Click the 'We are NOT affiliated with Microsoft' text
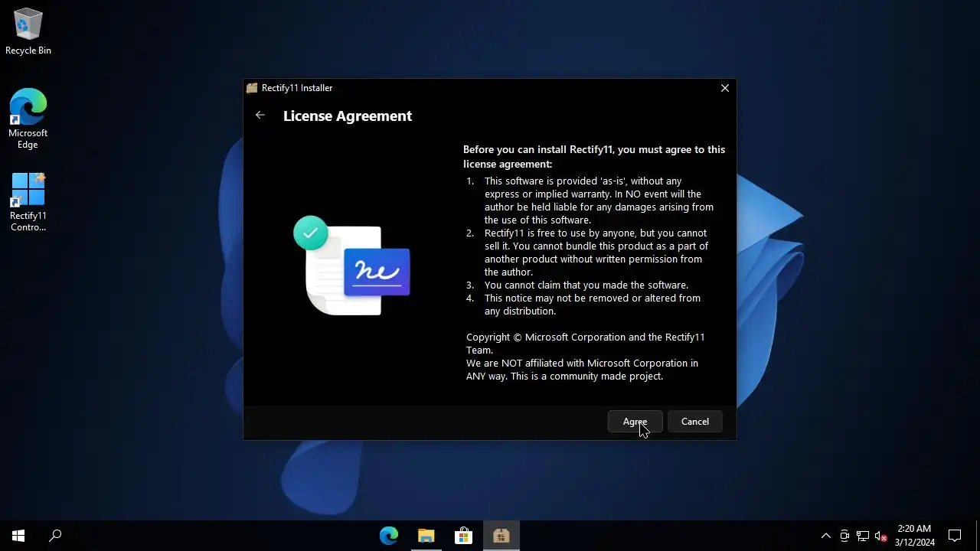 pos(582,370)
